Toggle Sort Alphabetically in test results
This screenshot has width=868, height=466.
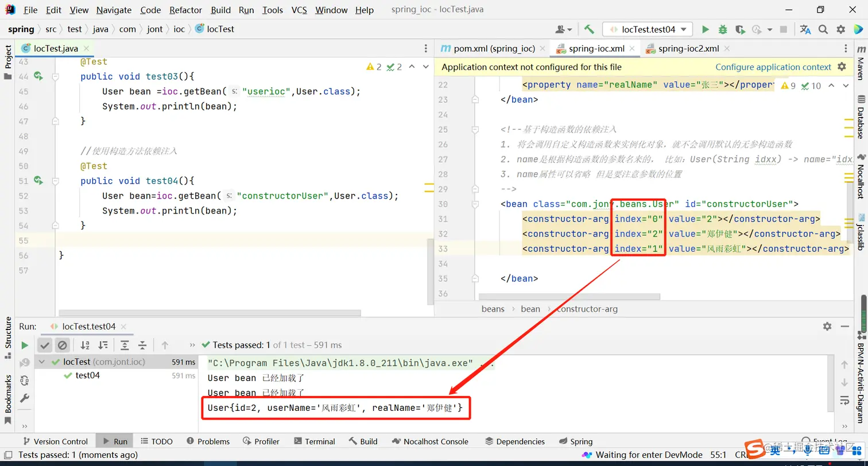click(85, 345)
